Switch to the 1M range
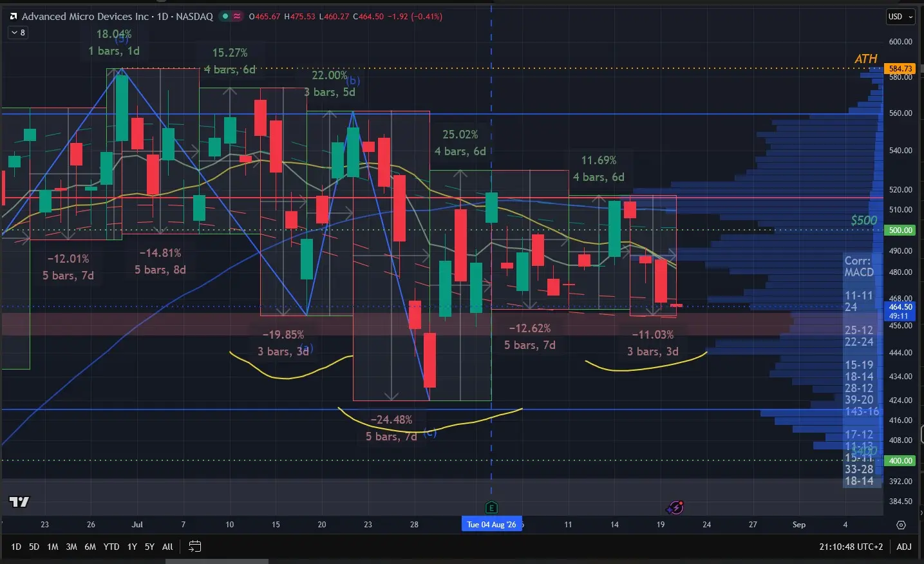The width and height of the screenshot is (924, 564). coord(53,547)
